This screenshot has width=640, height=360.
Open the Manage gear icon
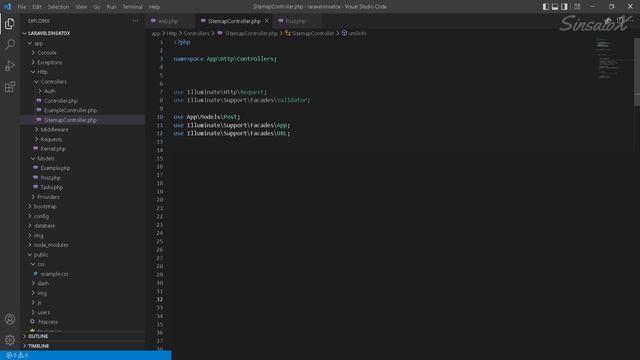pyautogui.click(x=10, y=340)
